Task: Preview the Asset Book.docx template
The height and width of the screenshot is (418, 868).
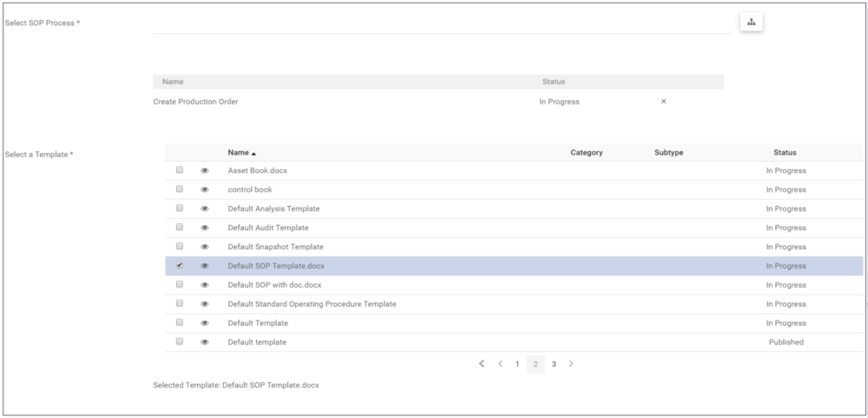Action: pos(205,170)
